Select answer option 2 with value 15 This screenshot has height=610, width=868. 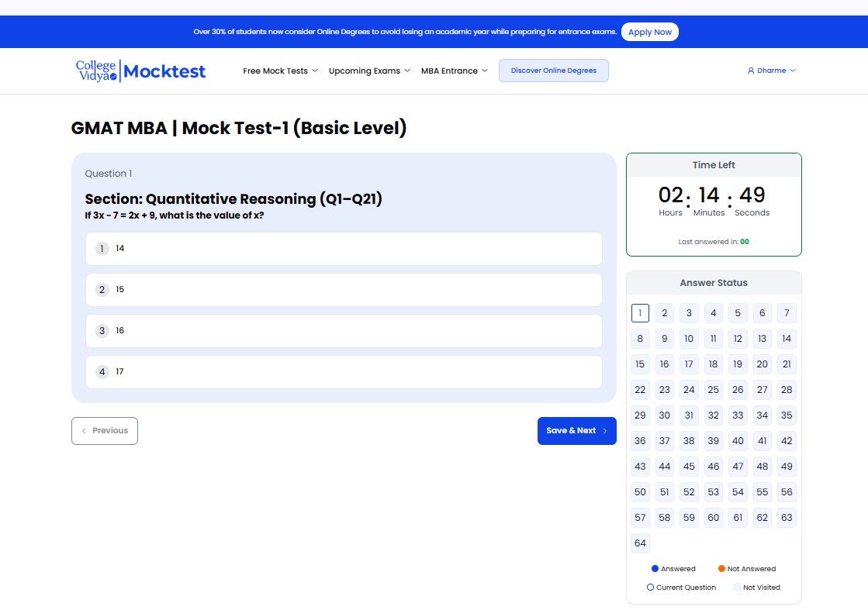344,290
